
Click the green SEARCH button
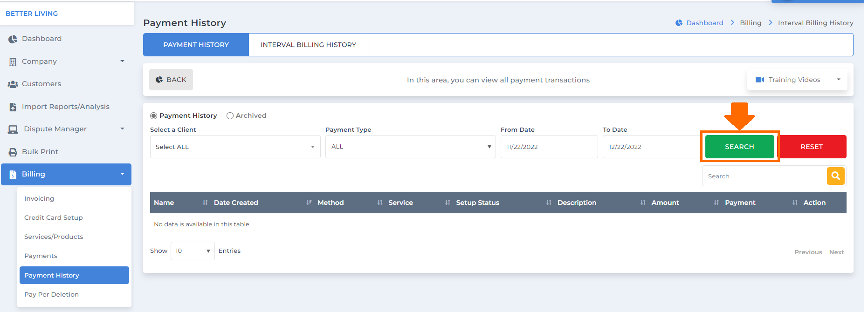pyautogui.click(x=739, y=147)
